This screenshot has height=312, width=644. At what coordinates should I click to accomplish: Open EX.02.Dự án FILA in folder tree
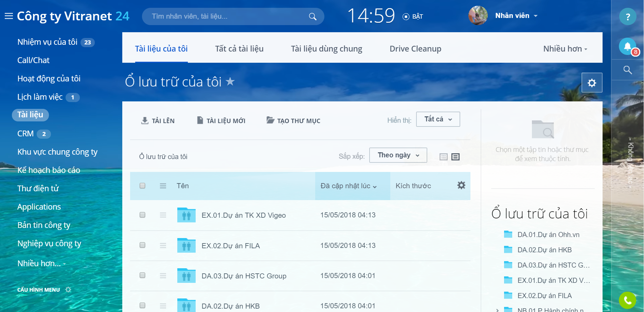(544, 296)
